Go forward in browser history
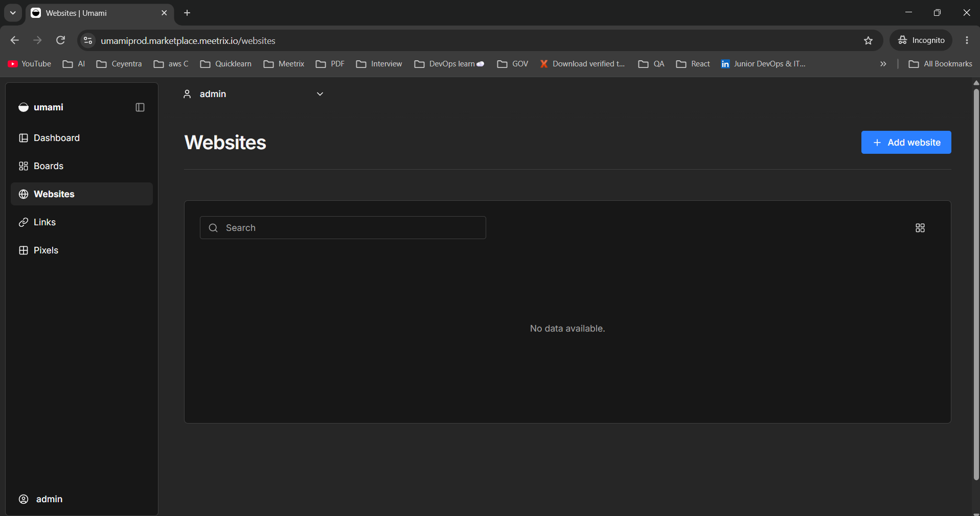Image resolution: width=980 pixels, height=516 pixels. click(x=37, y=40)
